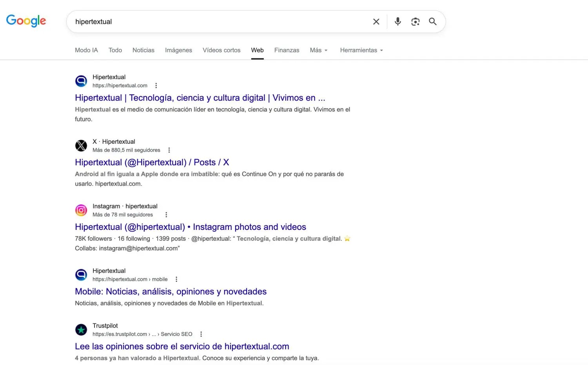Open options menu for hipertextual.com result

(x=156, y=85)
